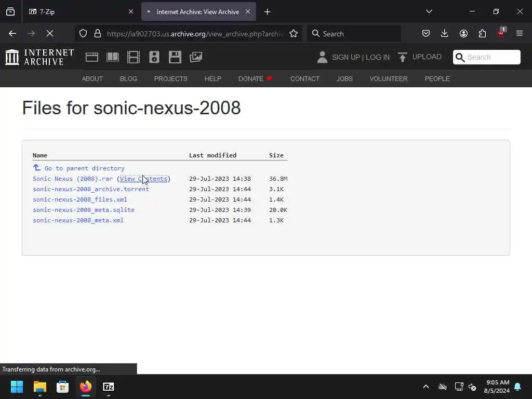Select the Internet Archive: View Archive tab
Screen dimensions: 532x399
tap(198, 11)
